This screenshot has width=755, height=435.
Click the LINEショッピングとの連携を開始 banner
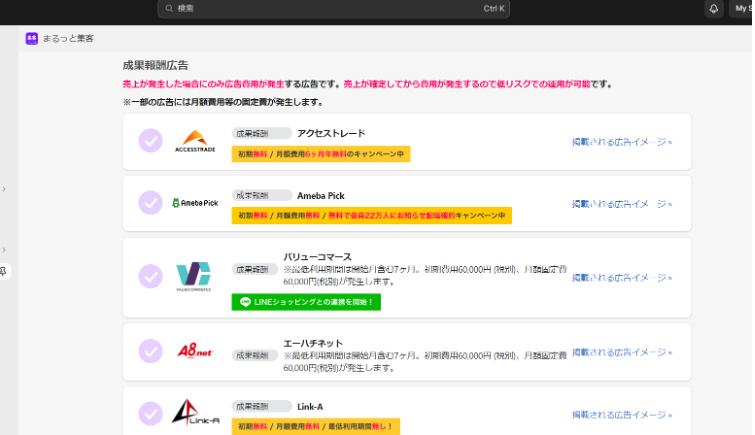306,302
